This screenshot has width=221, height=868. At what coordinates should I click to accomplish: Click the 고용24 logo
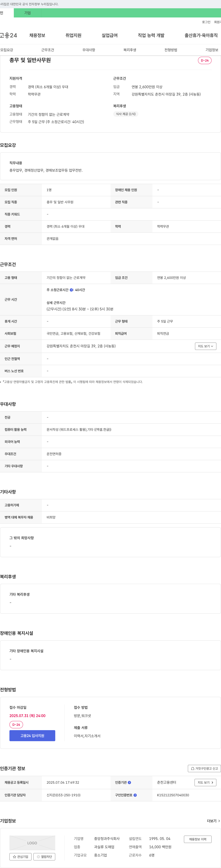(x=9, y=35)
